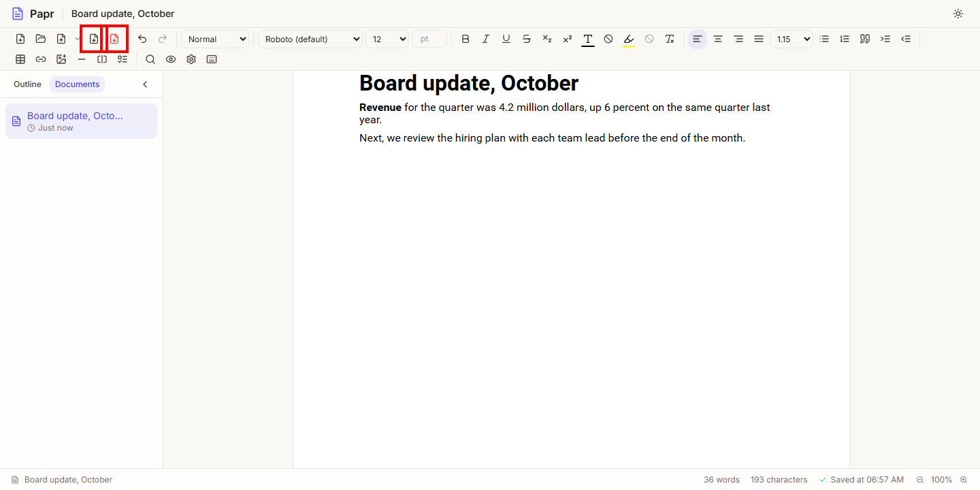Remove text color with the circle-slash icon
The height and width of the screenshot is (490, 980).
[608, 39]
